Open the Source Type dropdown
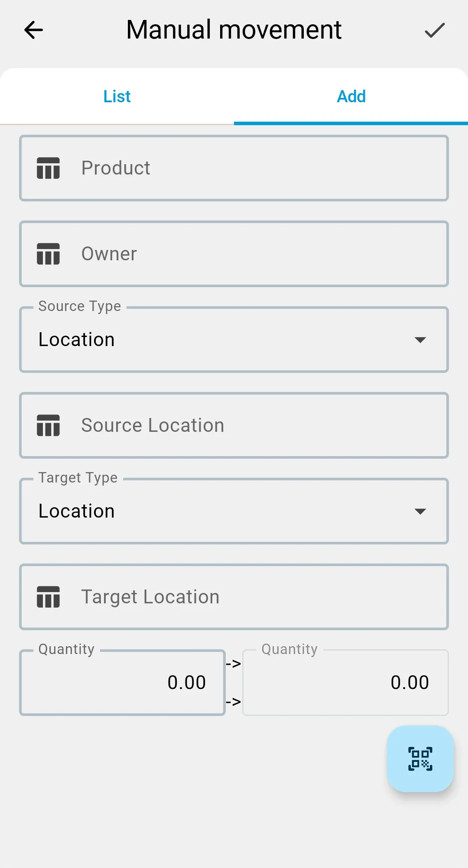 (234, 340)
